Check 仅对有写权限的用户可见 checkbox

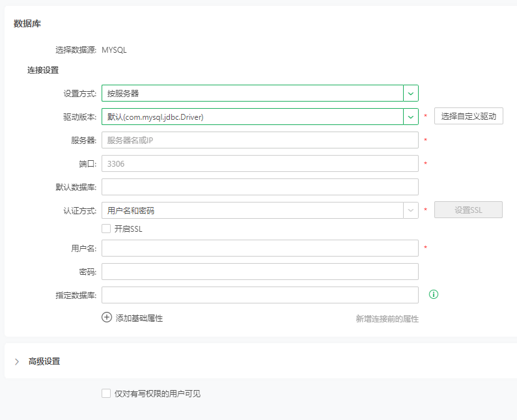[x=106, y=393]
